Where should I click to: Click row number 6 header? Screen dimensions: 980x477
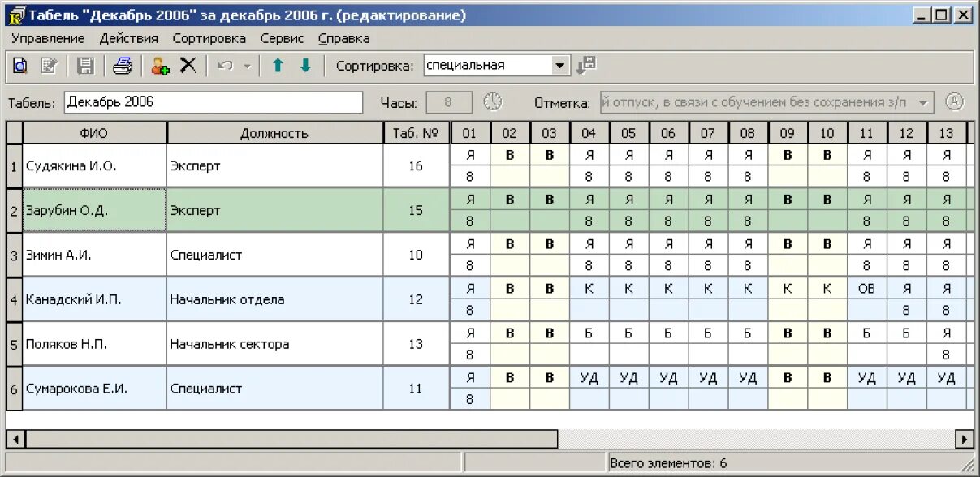tap(14, 389)
